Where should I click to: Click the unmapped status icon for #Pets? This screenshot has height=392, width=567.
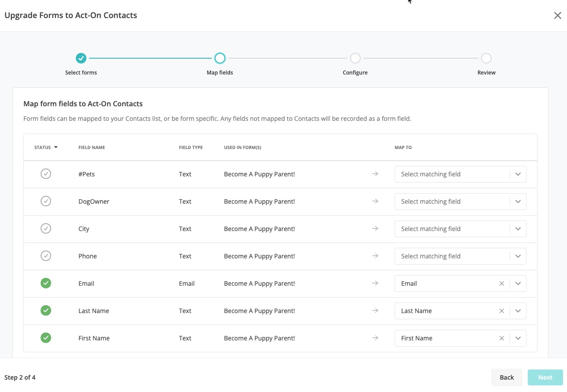coord(46,174)
